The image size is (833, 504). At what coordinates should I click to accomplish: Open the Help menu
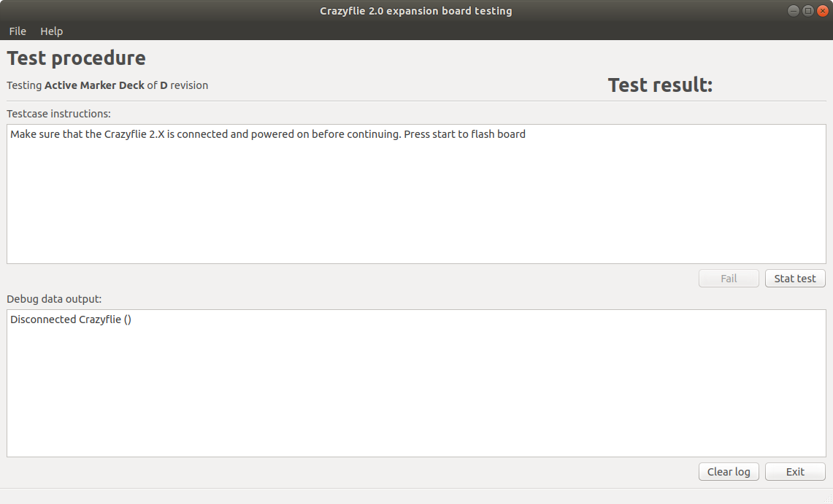tap(51, 31)
